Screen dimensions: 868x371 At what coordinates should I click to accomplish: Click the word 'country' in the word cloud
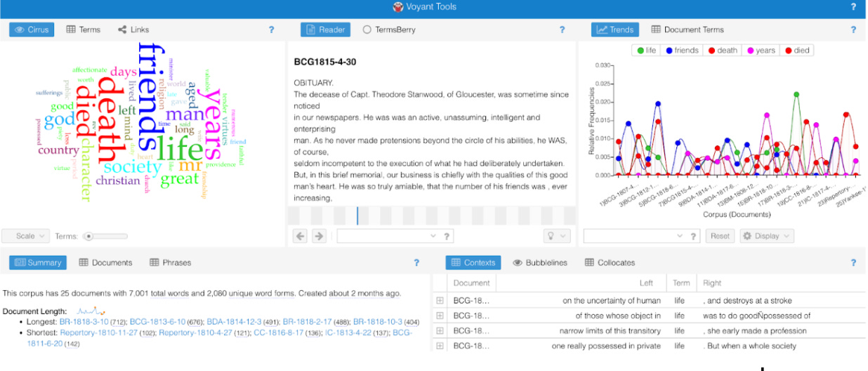click(x=58, y=150)
